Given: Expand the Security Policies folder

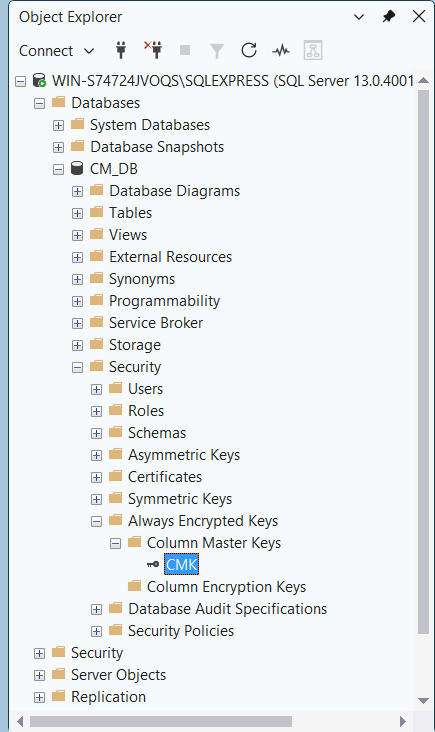Looking at the screenshot, I should pyautogui.click(x=96, y=632).
